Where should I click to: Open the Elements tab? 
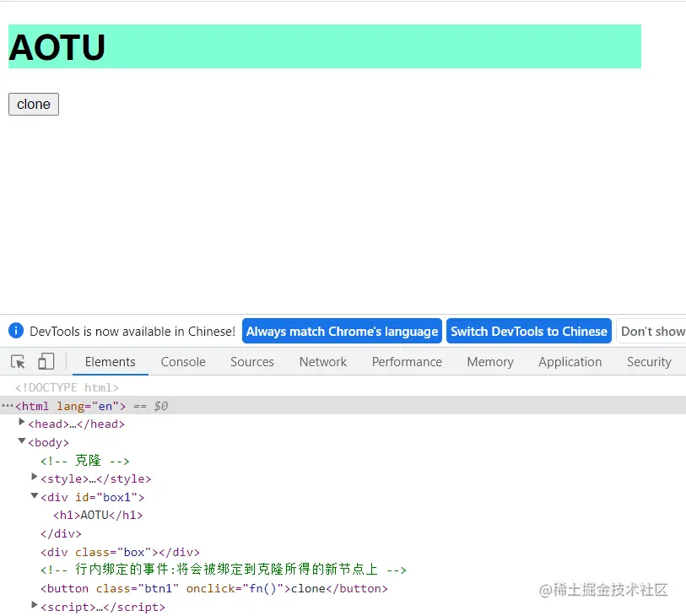click(111, 362)
